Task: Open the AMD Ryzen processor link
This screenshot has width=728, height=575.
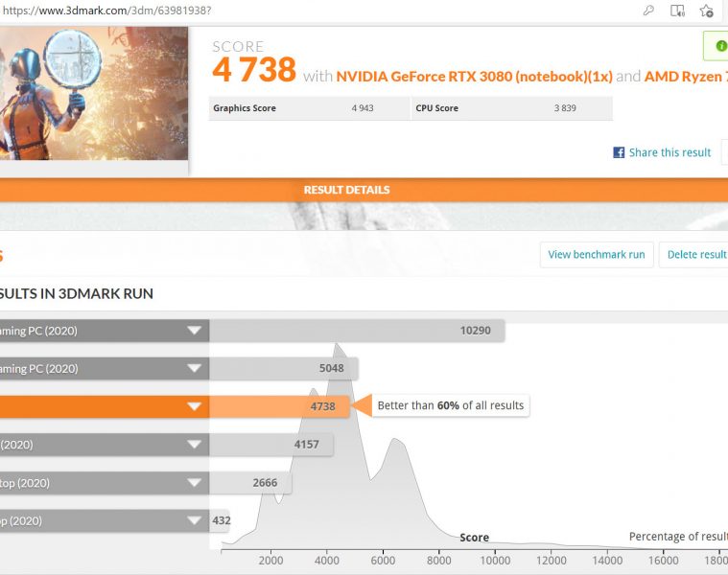Action: click(686, 76)
